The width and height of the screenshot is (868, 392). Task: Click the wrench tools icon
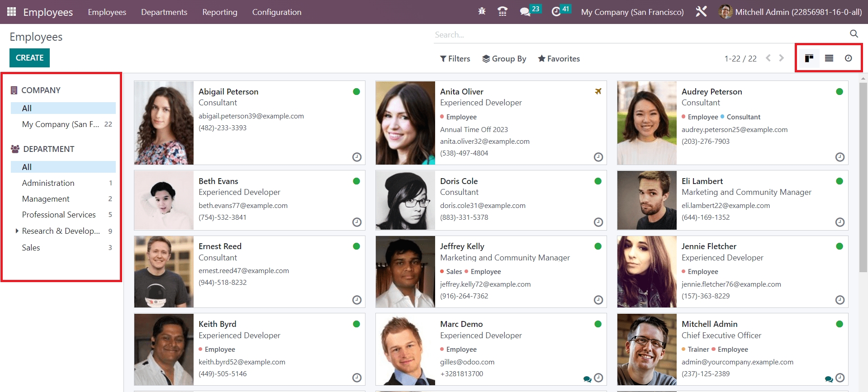[x=701, y=12]
